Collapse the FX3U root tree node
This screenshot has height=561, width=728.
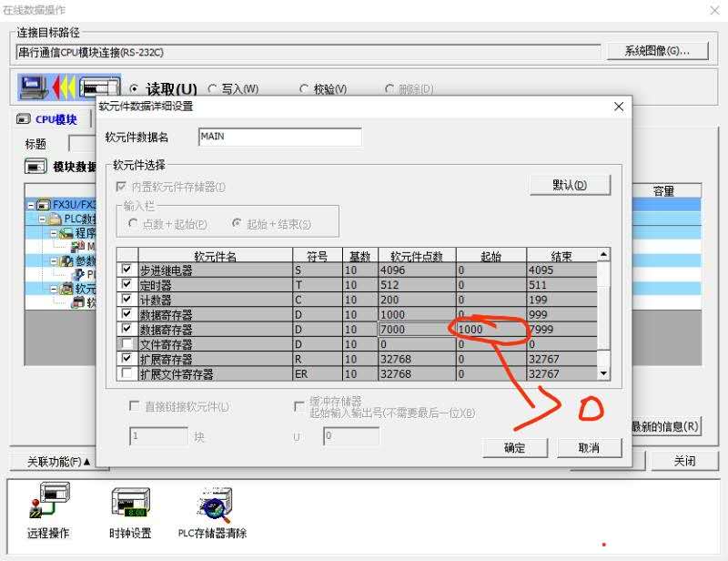[x=31, y=205]
